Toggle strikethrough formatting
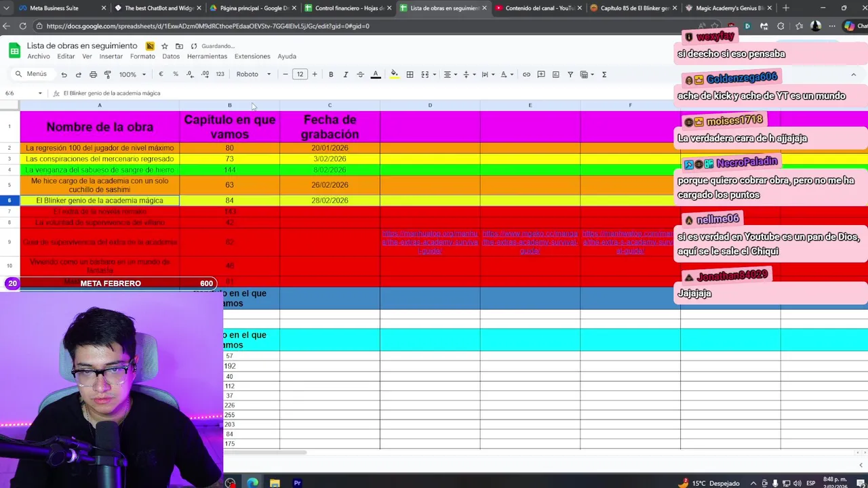The width and height of the screenshot is (868, 488). click(360, 75)
